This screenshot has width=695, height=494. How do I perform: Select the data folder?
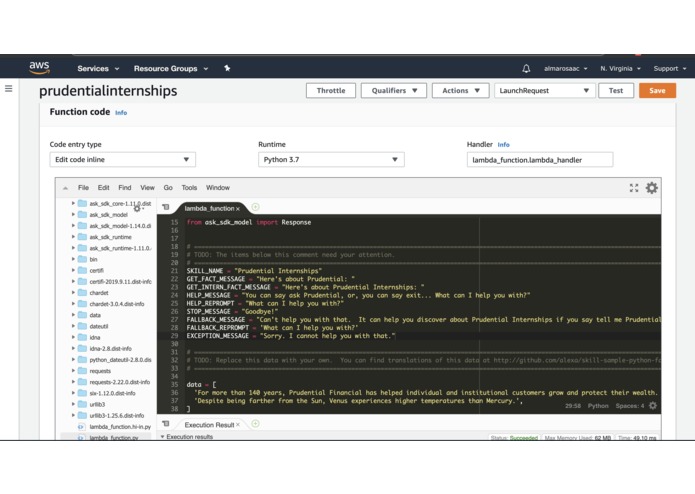95,315
